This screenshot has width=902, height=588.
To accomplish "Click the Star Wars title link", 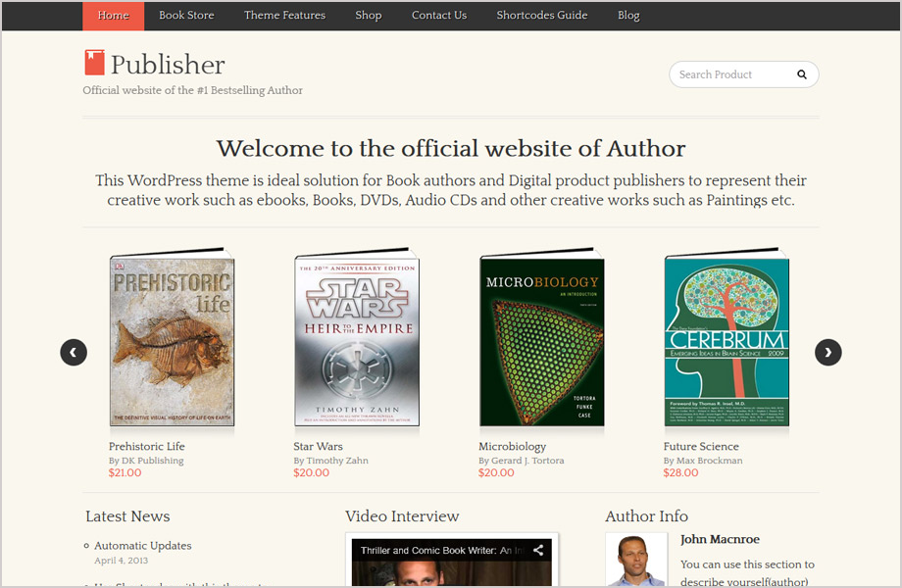I will coord(318,446).
